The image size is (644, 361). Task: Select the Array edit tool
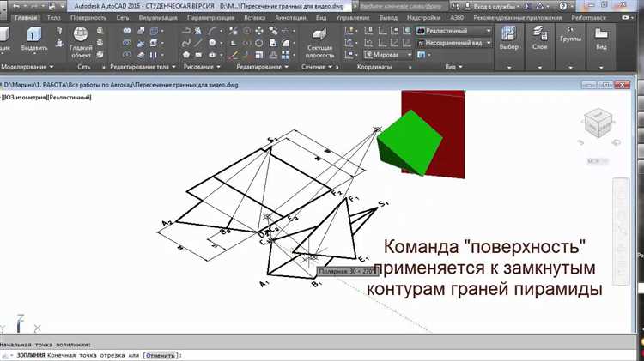[x=285, y=55]
